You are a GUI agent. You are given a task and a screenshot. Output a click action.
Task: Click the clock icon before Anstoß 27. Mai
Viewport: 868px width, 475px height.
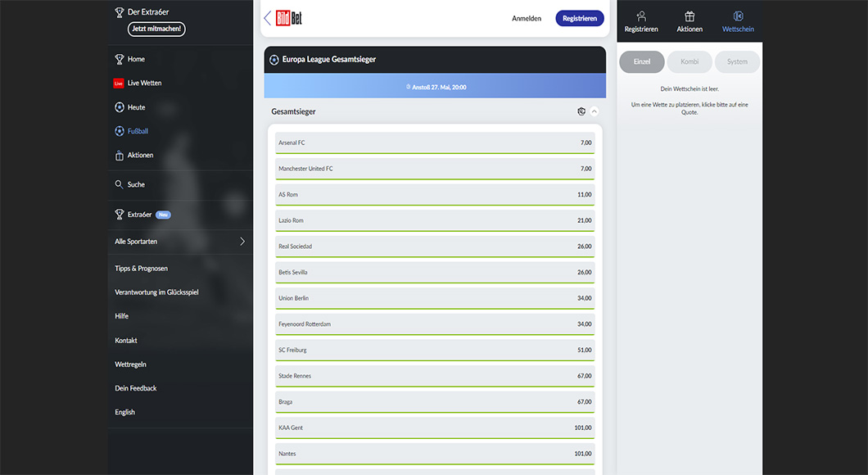click(409, 87)
